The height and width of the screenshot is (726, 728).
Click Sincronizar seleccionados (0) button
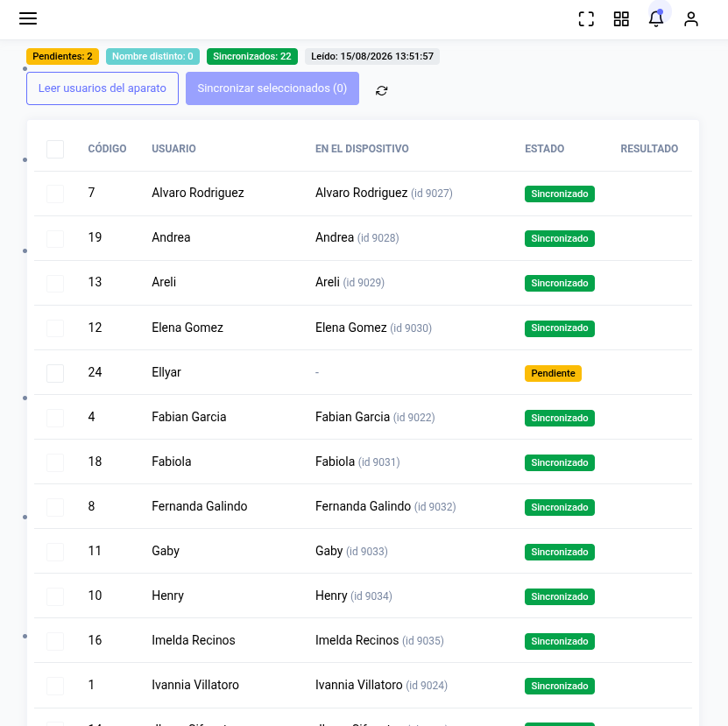(x=272, y=88)
